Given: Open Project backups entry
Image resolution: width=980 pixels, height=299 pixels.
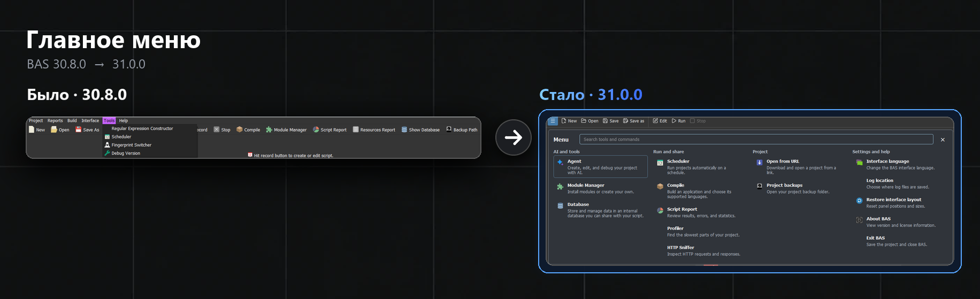Looking at the screenshot, I should tap(800, 188).
